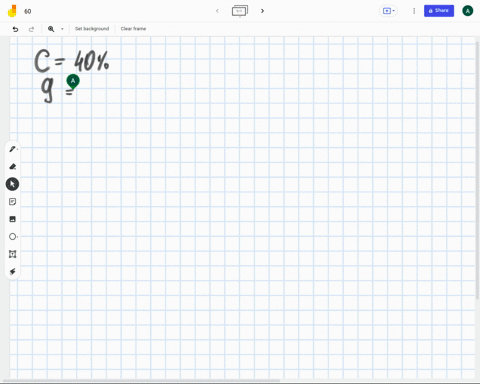The height and width of the screenshot is (384, 480).
Task: Open the present/meeting dropdown
Action: (x=388, y=11)
